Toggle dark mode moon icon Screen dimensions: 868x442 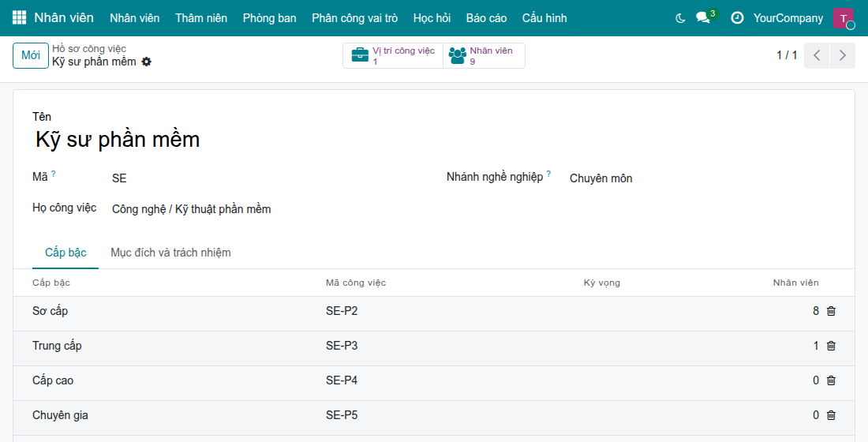click(x=680, y=18)
